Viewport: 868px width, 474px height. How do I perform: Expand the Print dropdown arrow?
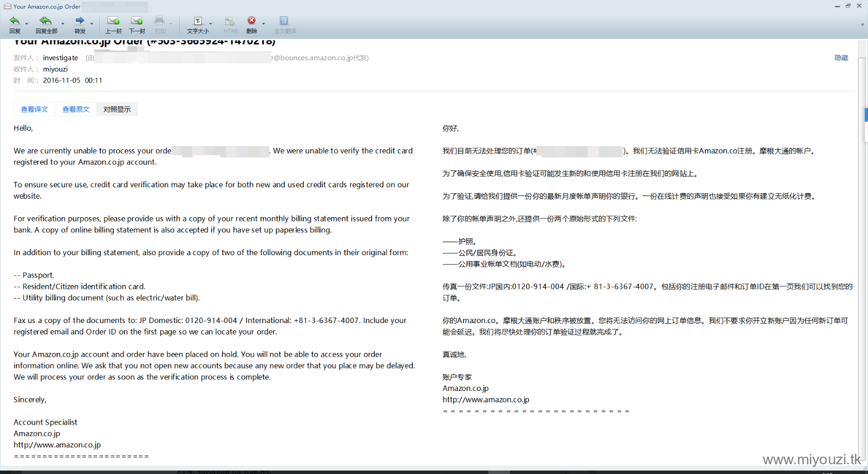(171, 24)
